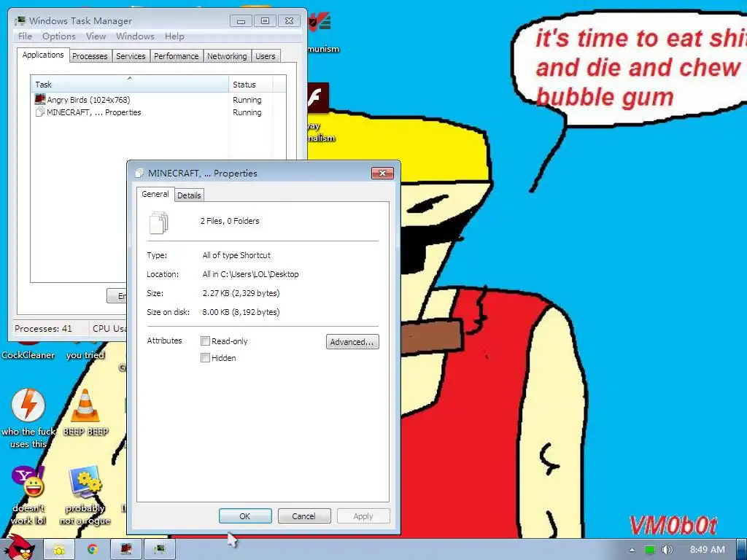The height and width of the screenshot is (560, 747).
Task: Click the location C:\Users\LOL\Desktop value
Action: 251,274
